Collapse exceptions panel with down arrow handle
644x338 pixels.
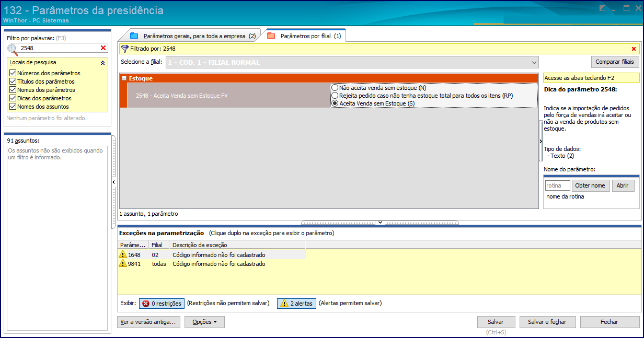coord(380,223)
